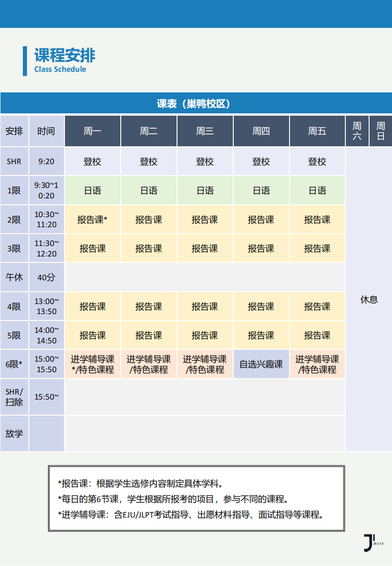Click the 时间 column header

[46, 131]
